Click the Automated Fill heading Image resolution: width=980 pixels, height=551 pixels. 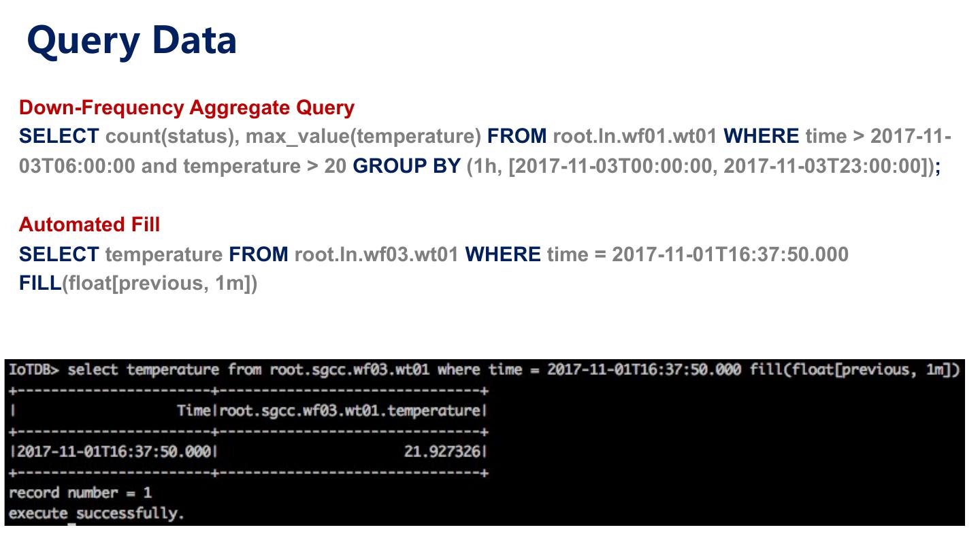(x=89, y=224)
